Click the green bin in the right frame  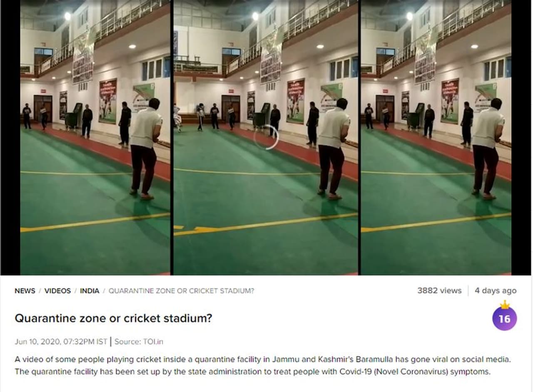(415, 116)
